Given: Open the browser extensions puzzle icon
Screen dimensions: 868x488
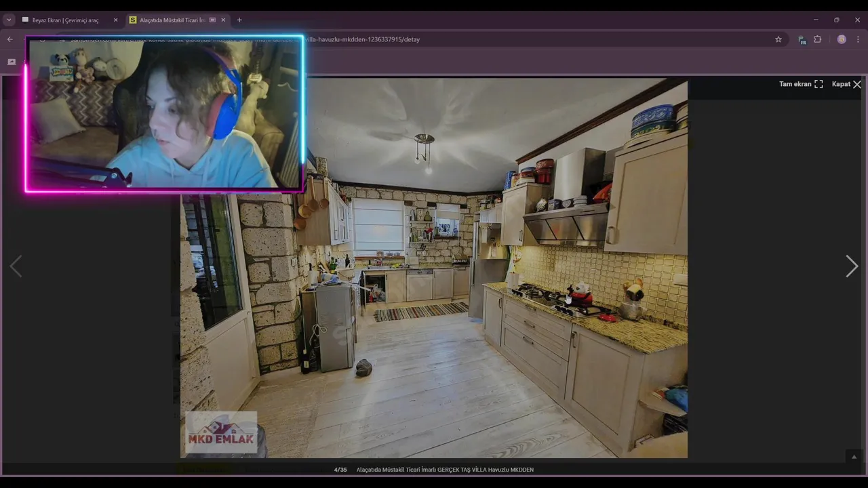Looking at the screenshot, I should coord(818,39).
